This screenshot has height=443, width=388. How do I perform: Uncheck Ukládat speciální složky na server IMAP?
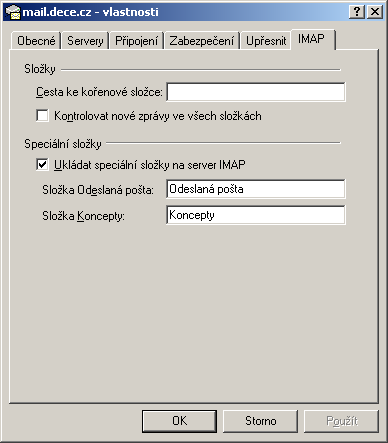click(42, 165)
